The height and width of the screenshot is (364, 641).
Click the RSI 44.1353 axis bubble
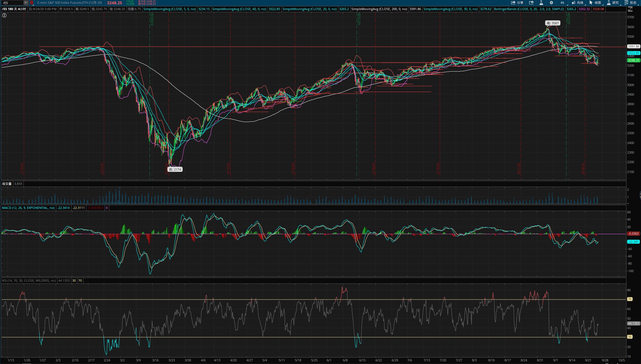coord(633,323)
